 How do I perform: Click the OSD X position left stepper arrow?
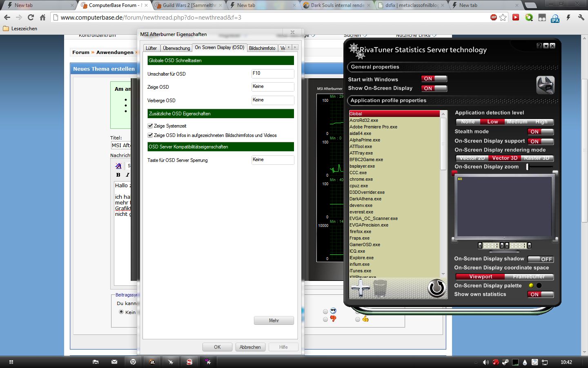[x=480, y=246]
